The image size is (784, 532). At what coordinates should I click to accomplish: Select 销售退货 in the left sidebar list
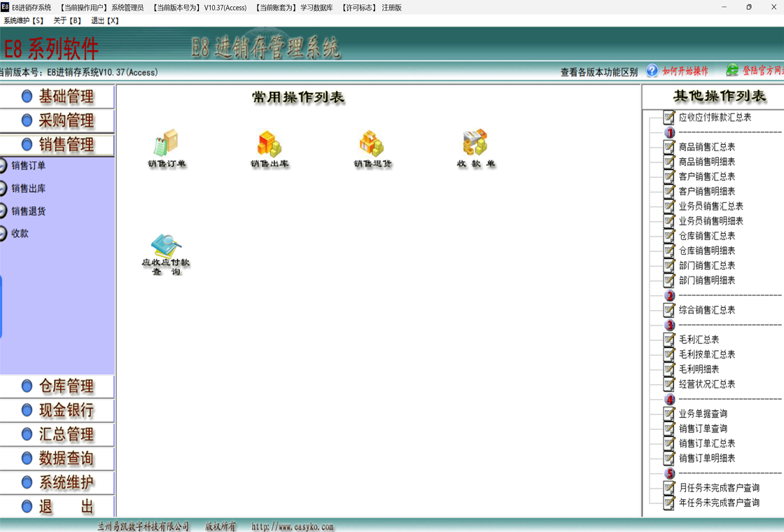(x=28, y=211)
